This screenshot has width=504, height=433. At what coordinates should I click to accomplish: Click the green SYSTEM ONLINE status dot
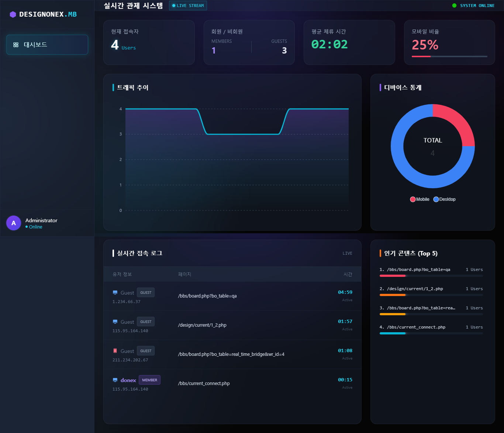[x=454, y=6]
